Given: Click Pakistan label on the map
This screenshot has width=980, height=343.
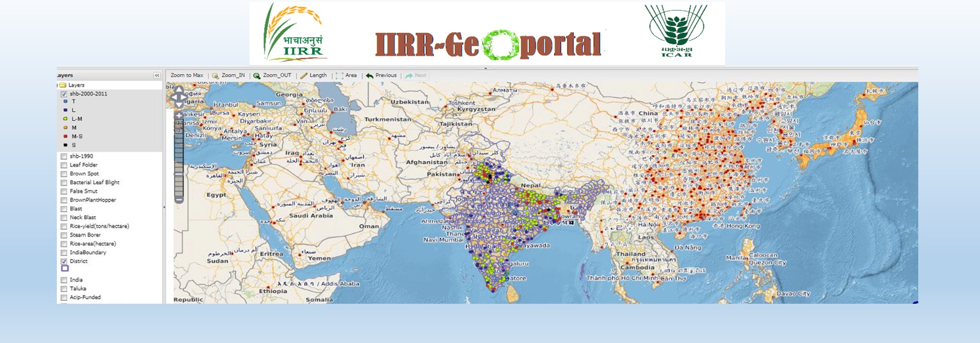Looking at the screenshot, I should point(441,174).
